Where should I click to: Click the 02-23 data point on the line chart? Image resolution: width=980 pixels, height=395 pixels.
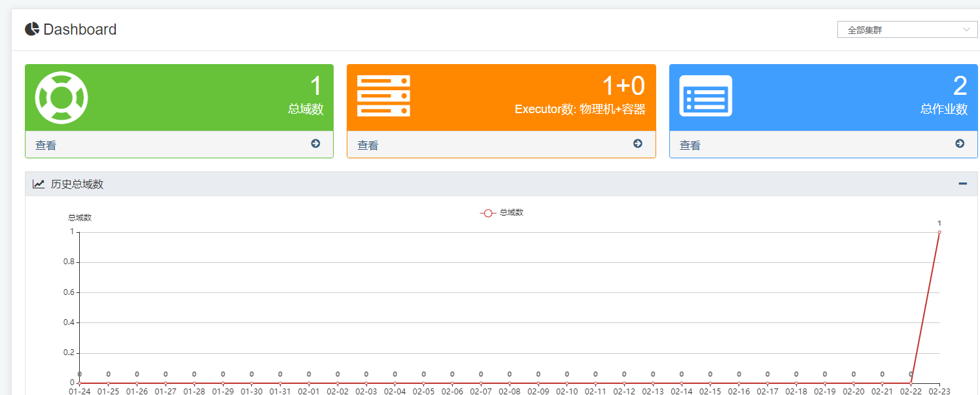point(939,232)
